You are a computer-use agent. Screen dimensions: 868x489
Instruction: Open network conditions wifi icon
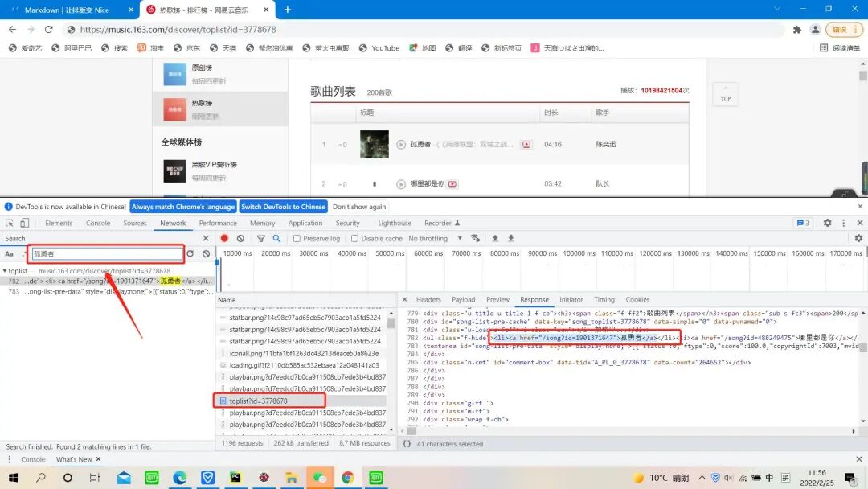click(x=475, y=238)
